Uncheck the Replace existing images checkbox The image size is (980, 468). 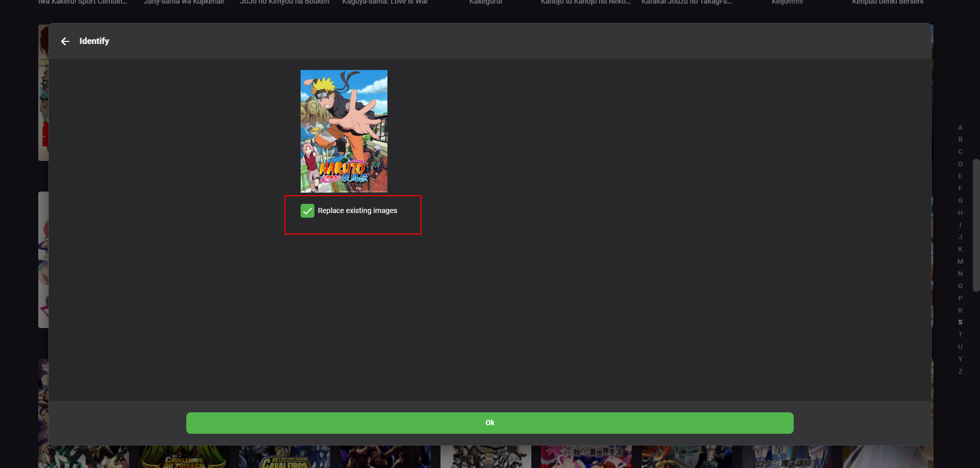point(307,210)
